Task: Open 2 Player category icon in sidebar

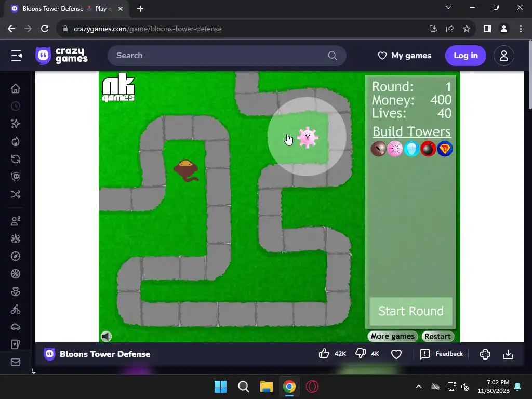Action: (16, 221)
